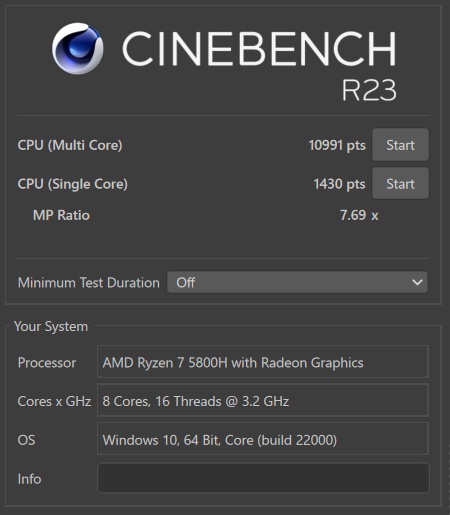
Task: Select the CPU (Single Core) label
Action: click(x=73, y=184)
